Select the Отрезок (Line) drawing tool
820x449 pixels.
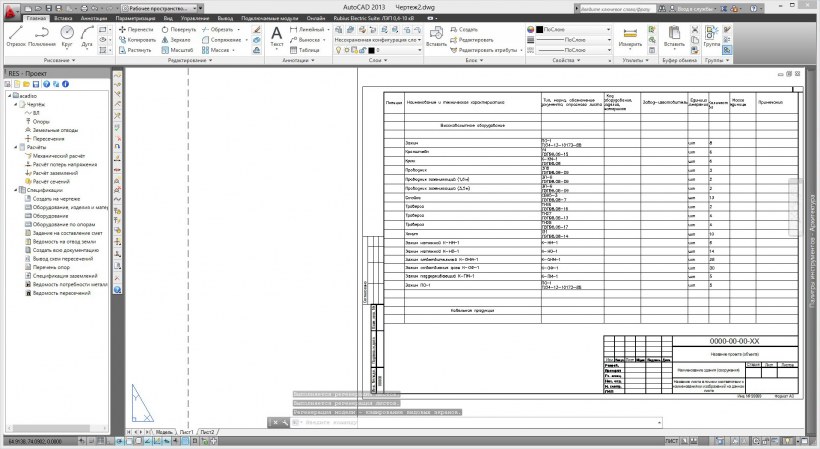pos(15,36)
